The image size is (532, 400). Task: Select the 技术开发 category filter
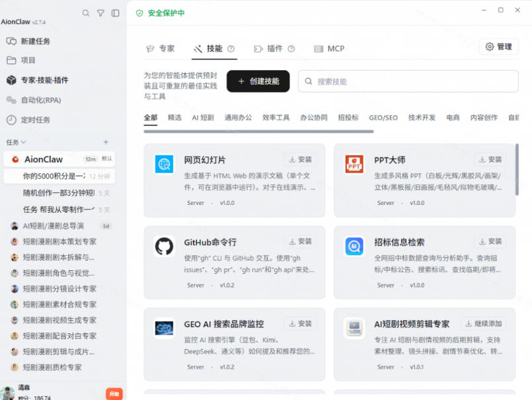[x=422, y=118]
